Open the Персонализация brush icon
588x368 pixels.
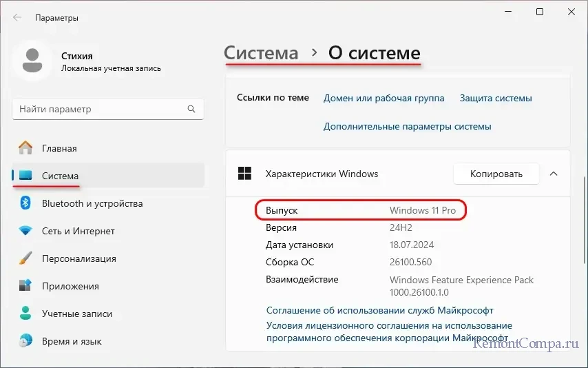point(25,258)
